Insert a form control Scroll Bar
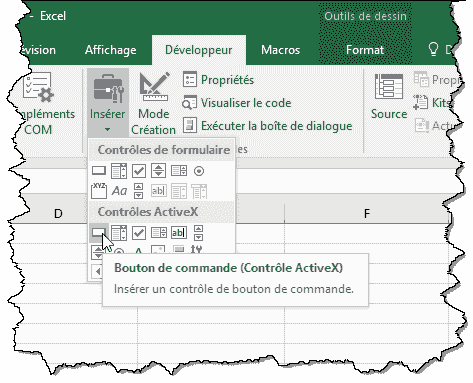 point(138,191)
